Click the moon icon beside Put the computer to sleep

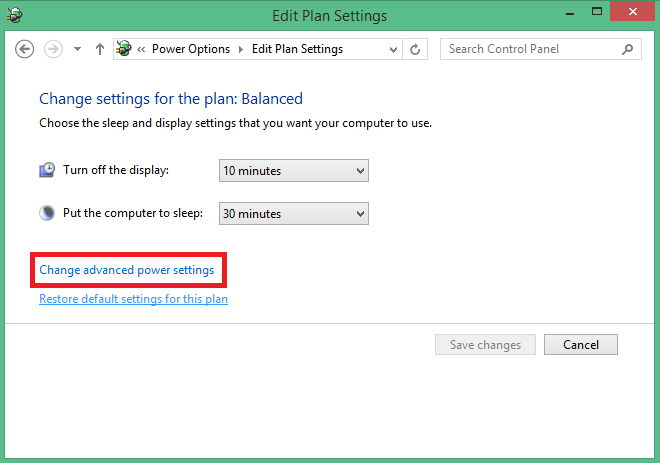[47, 213]
